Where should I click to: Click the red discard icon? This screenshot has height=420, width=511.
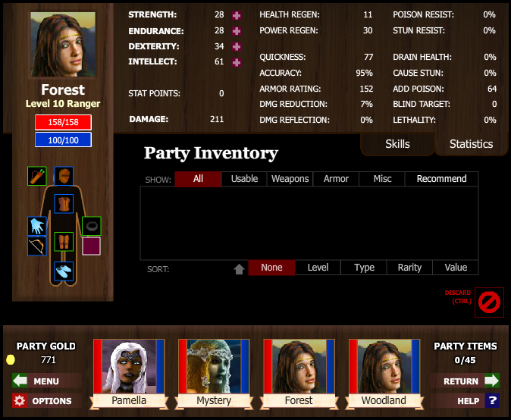(x=489, y=302)
